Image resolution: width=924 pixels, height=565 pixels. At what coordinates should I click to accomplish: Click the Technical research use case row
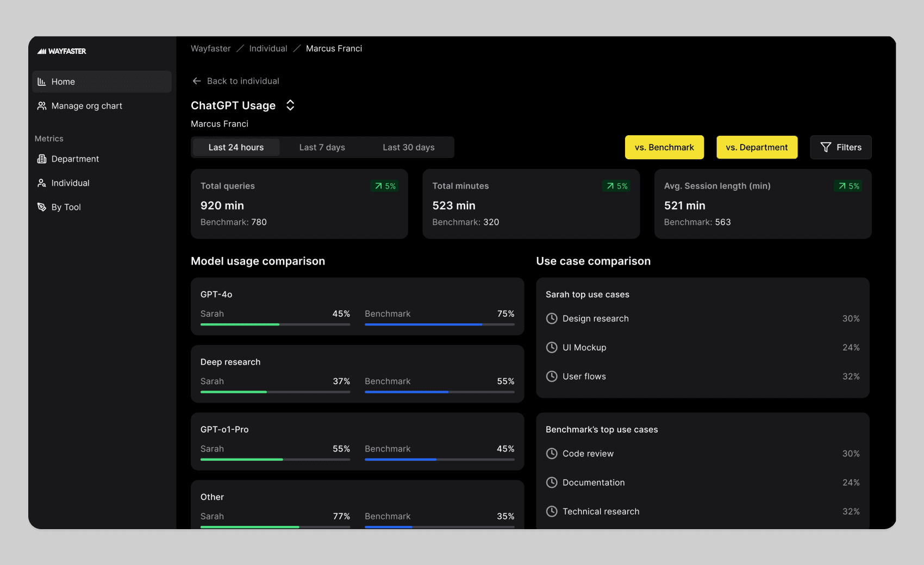point(703,511)
